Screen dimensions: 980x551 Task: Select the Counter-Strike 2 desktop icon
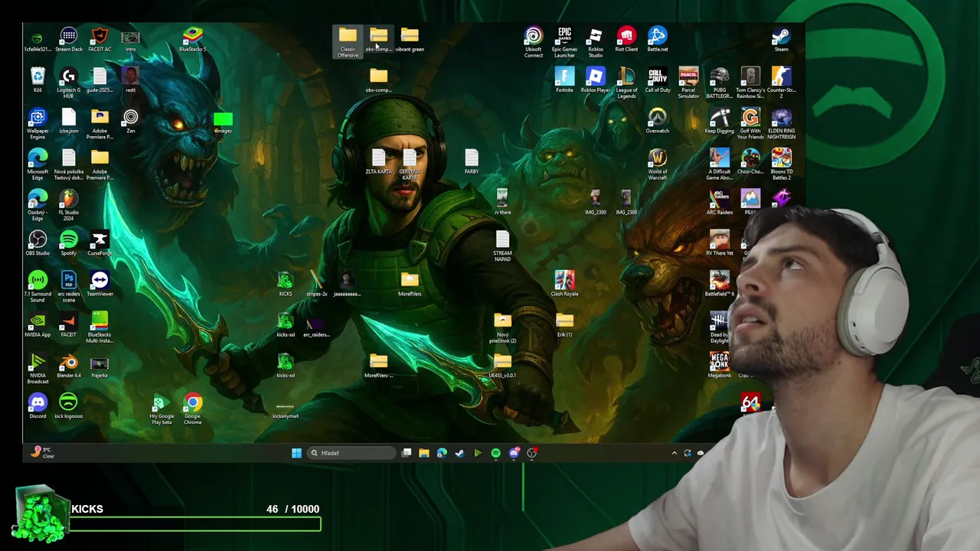click(x=781, y=83)
